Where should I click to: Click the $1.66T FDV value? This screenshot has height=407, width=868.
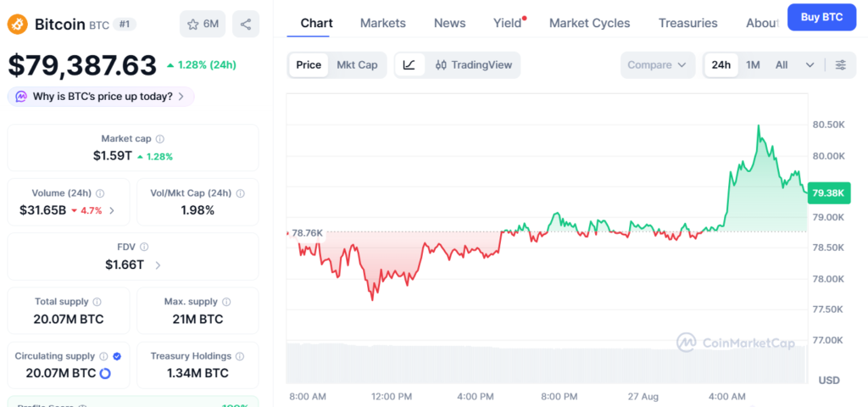(125, 265)
